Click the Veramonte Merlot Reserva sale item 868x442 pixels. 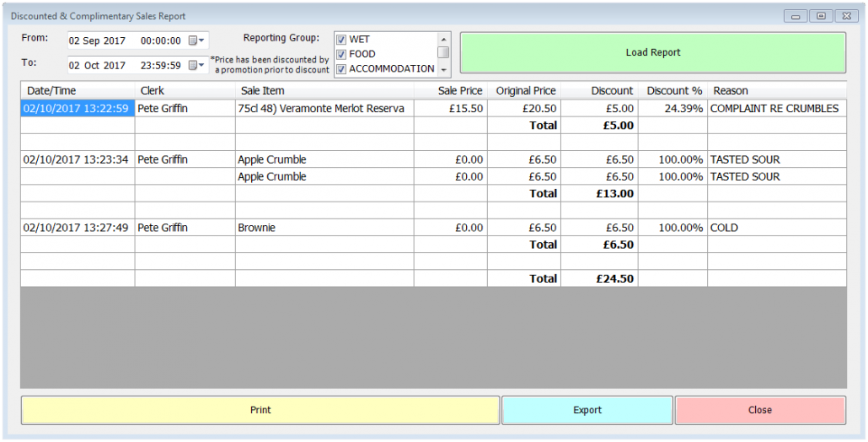(324, 109)
